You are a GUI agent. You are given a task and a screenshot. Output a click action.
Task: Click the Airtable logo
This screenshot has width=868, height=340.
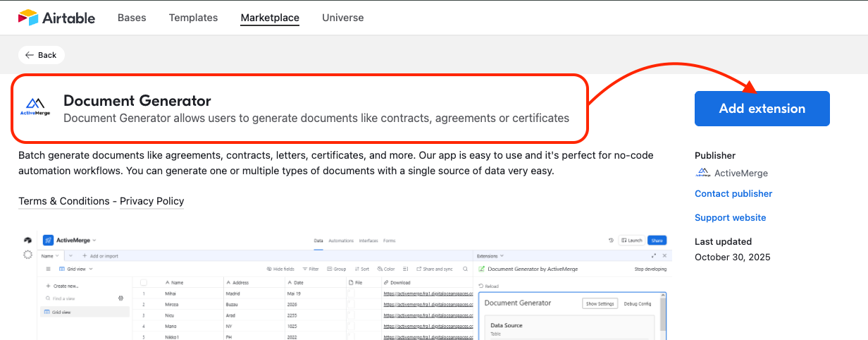[x=56, y=18]
